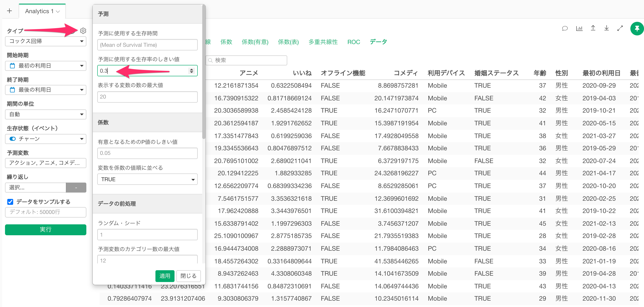
Task: Open the タイプ dropdown showing コックス回帰
Action: (45, 41)
